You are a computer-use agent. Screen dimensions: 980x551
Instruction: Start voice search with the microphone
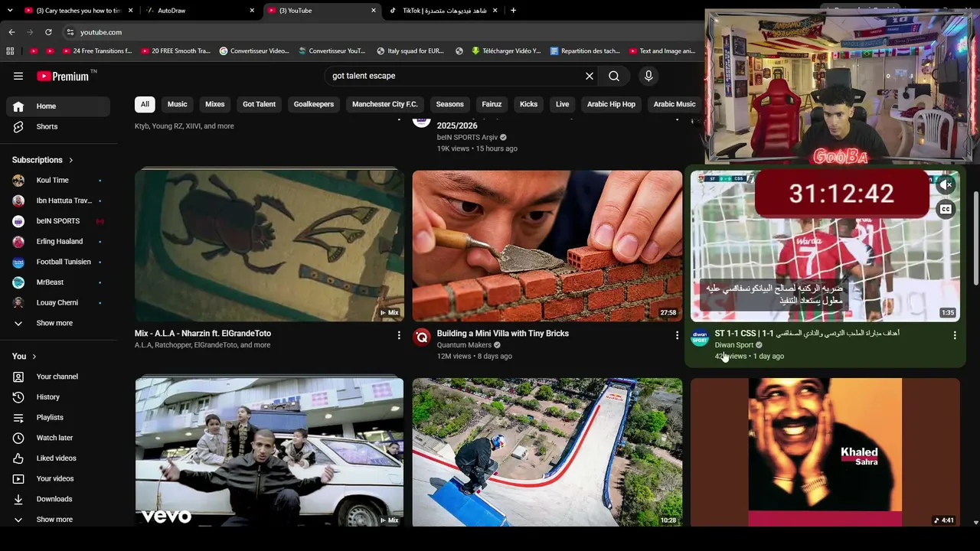click(648, 76)
